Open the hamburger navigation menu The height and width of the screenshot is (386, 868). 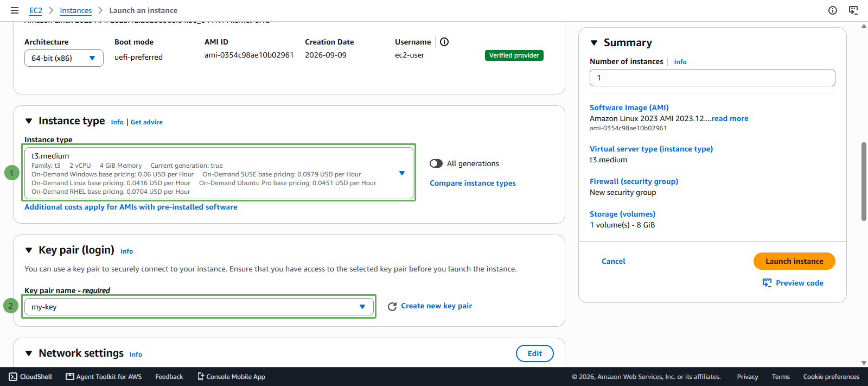15,10
